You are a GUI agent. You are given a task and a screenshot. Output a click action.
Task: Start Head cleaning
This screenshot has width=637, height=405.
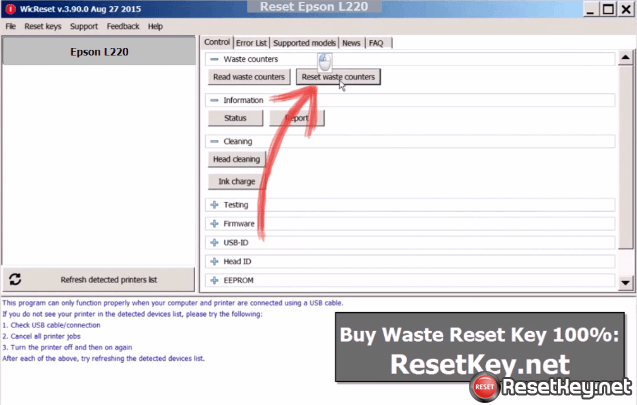(236, 159)
